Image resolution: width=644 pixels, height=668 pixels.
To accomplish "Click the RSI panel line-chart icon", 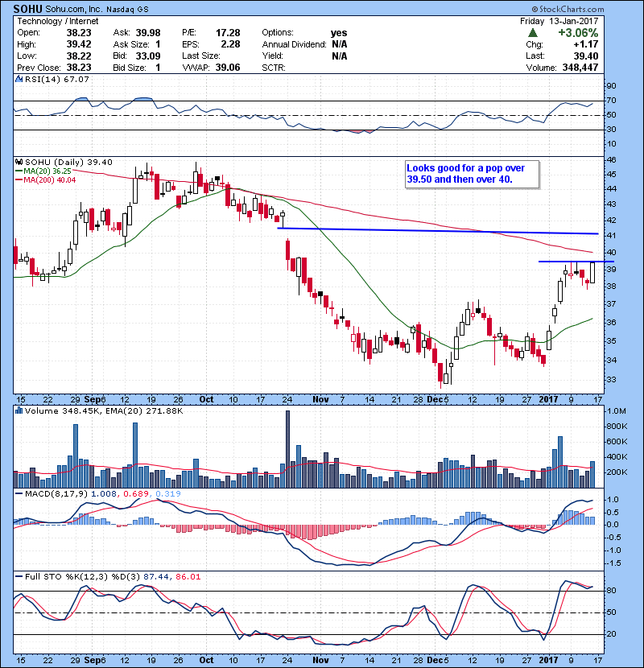I will [19, 79].
